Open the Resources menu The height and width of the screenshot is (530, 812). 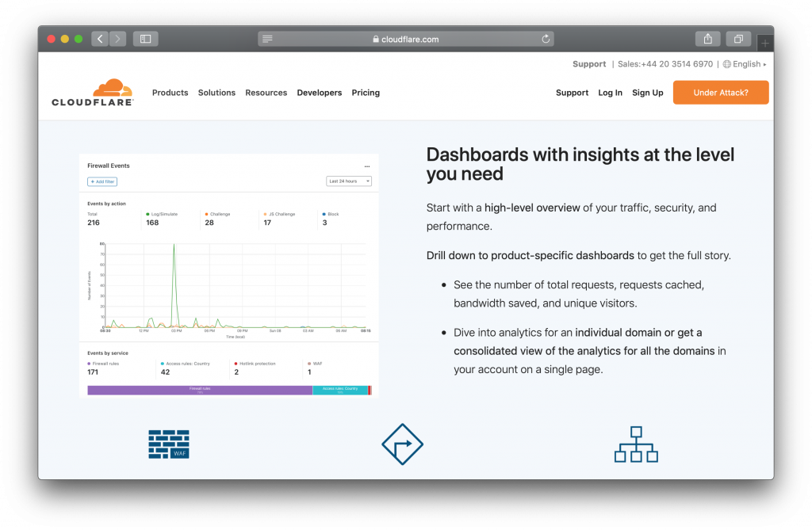click(266, 93)
